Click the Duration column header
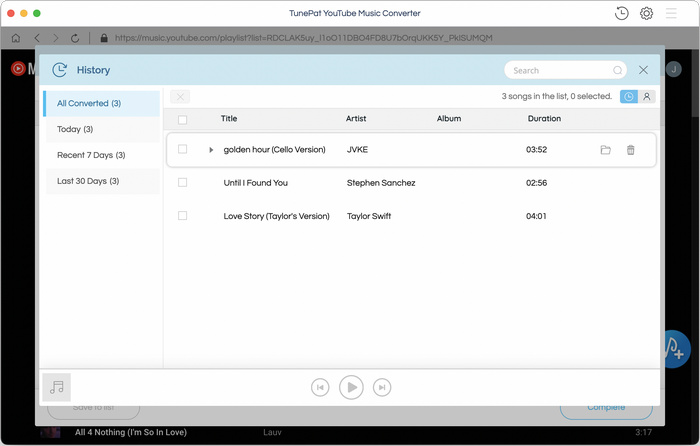 [x=544, y=119]
